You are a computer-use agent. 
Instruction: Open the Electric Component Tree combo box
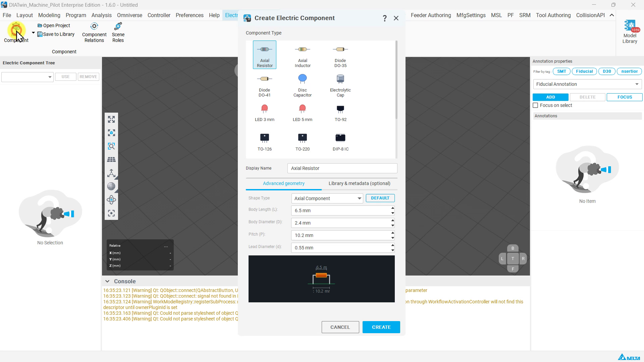27,77
